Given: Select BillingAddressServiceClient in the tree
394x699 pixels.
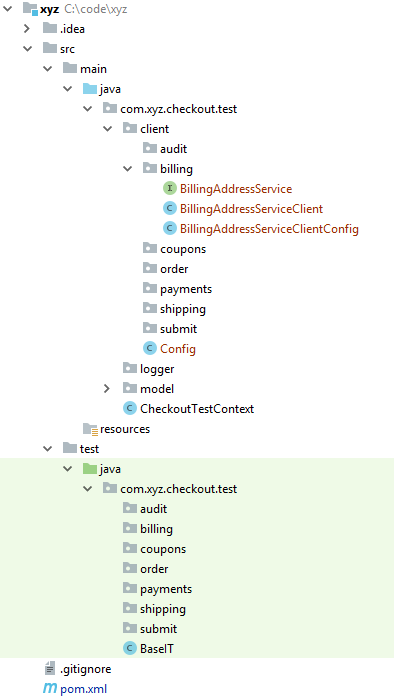Looking at the screenshot, I should click(251, 209).
